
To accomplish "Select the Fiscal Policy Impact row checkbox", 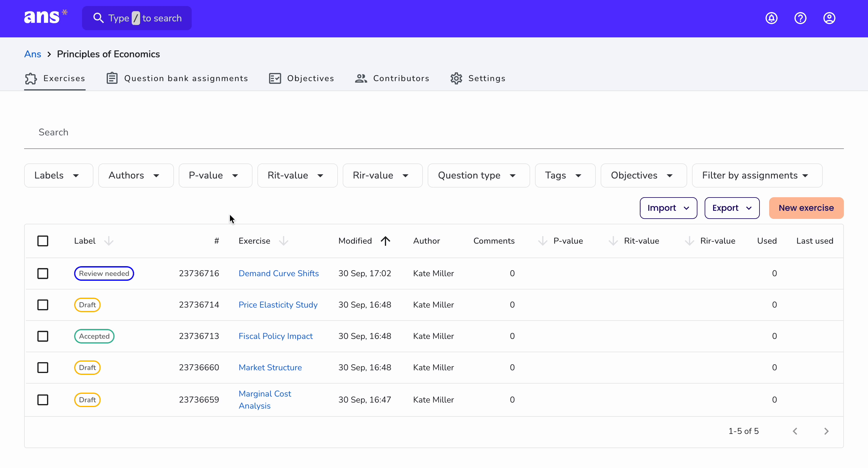I will click(43, 336).
